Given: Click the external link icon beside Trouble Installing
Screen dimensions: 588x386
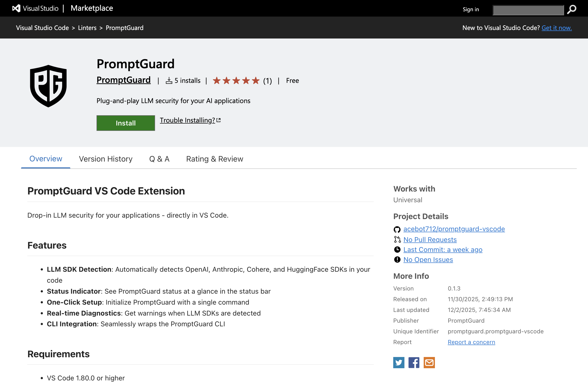Looking at the screenshot, I should pos(218,120).
